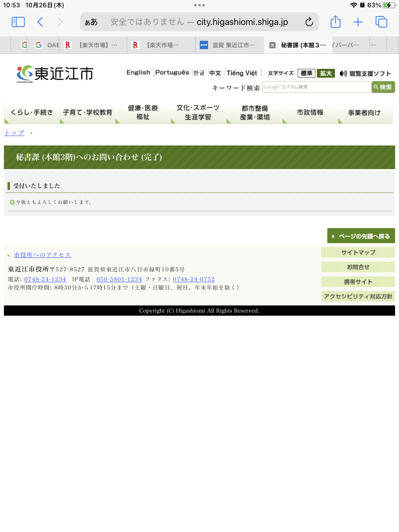Go forward to the next page
The image size is (399, 532).
(60, 22)
